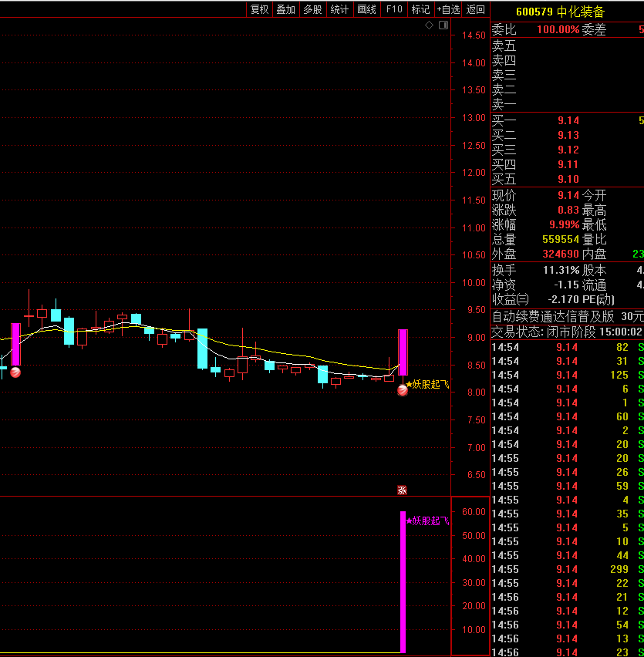644x657 pixels.
Task: Open the 叠加 overlay option
Action: (286, 9)
